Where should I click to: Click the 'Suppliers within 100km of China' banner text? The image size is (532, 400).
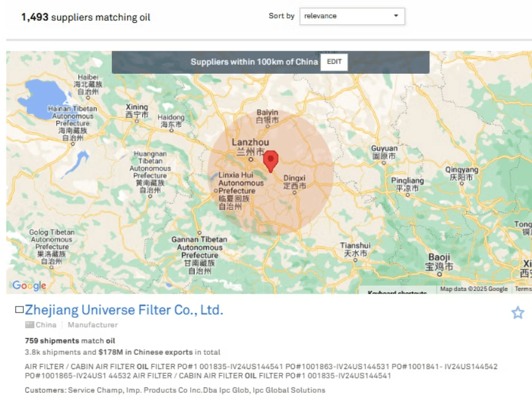(x=254, y=62)
